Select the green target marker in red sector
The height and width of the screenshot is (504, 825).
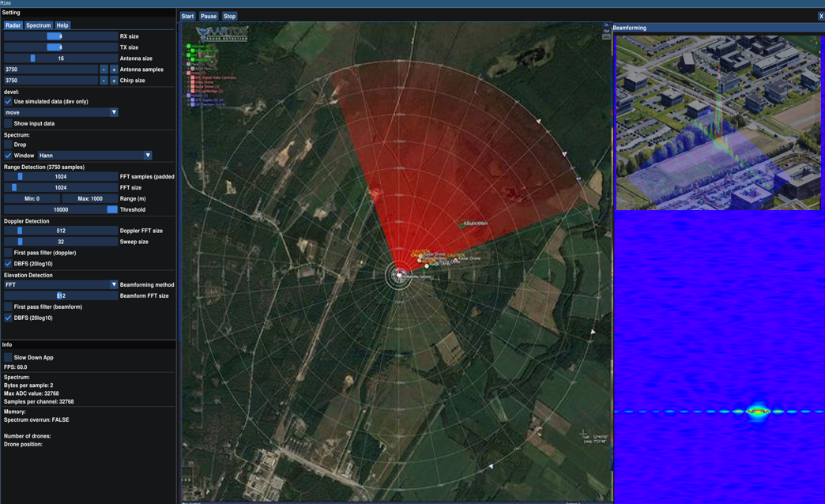point(463,225)
